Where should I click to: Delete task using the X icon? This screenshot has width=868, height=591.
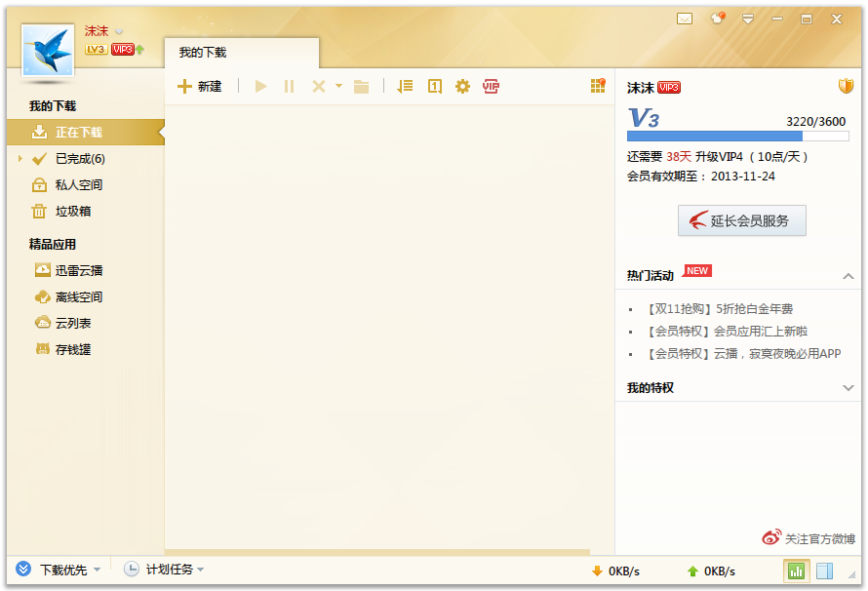tap(318, 87)
